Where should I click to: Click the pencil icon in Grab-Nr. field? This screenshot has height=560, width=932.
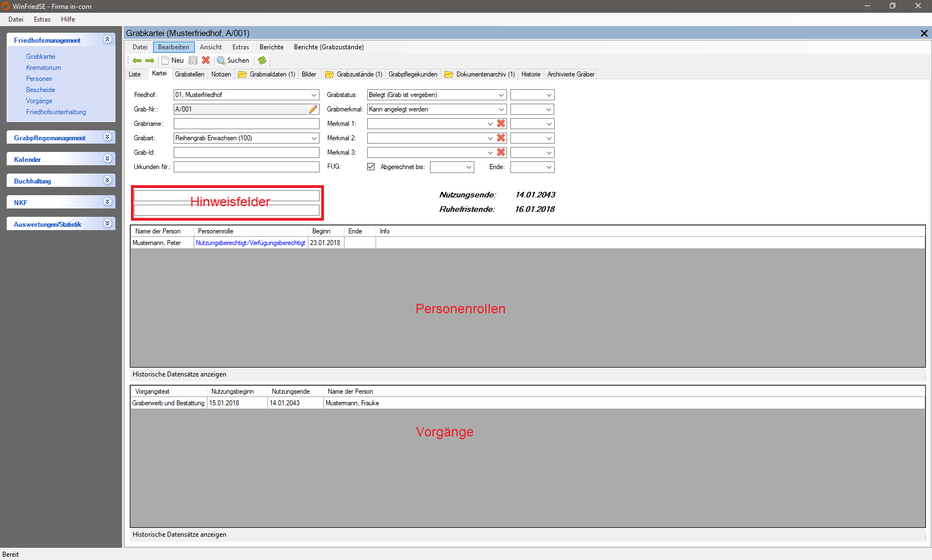pos(313,109)
